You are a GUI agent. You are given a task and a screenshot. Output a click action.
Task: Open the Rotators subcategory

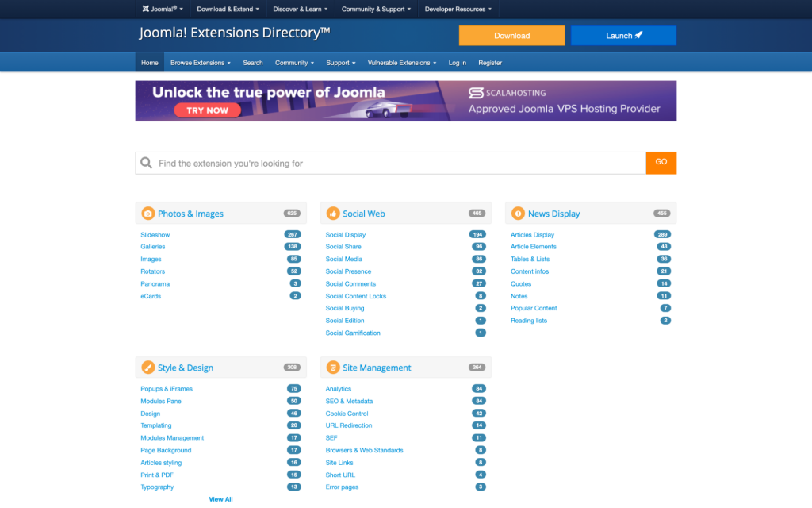(x=153, y=271)
